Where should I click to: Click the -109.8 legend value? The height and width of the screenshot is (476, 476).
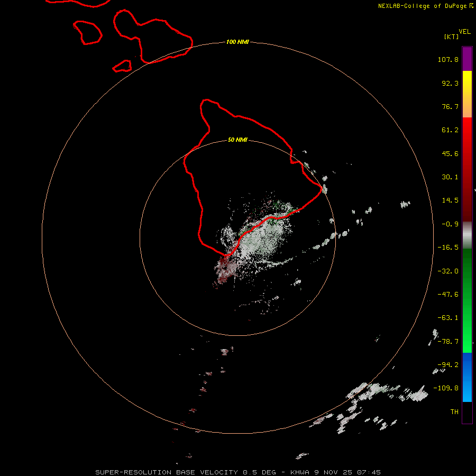click(446, 388)
